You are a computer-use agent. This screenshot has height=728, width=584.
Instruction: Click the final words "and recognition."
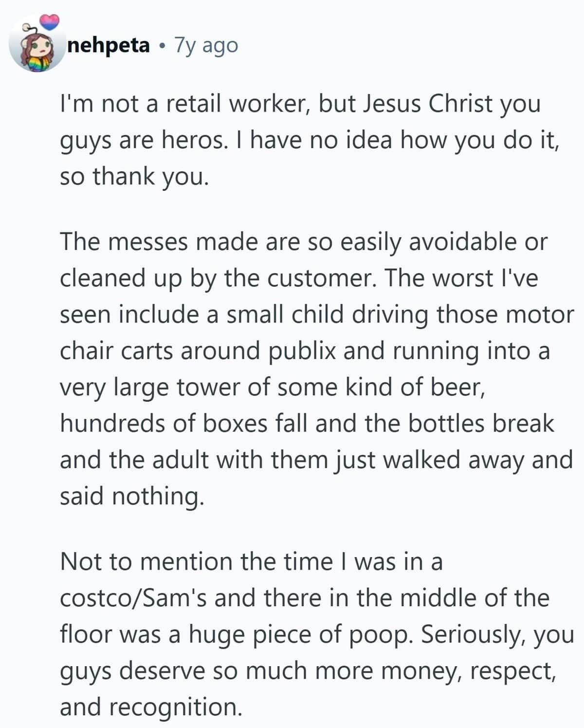[151, 707]
